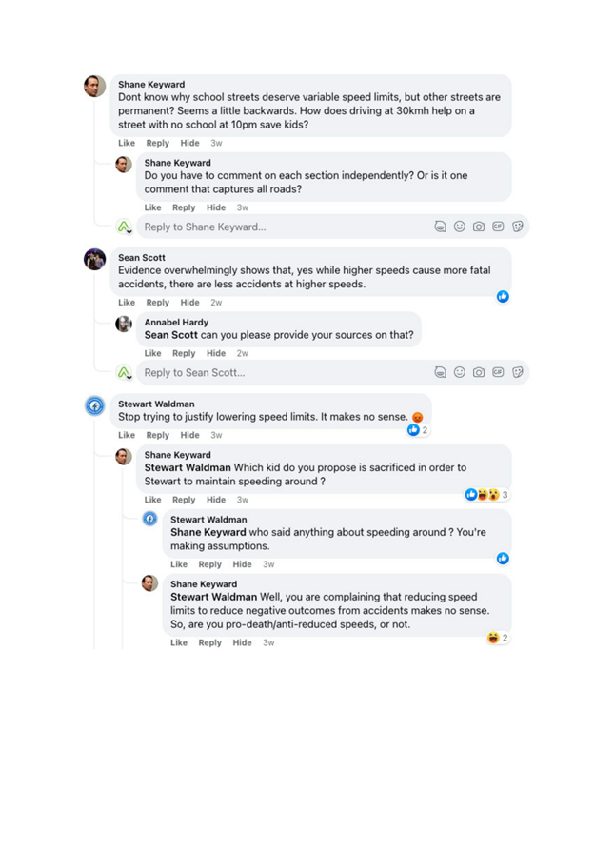Open Sean Scott's profile picture
The width and height of the screenshot is (614, 868).
[94, 259]
